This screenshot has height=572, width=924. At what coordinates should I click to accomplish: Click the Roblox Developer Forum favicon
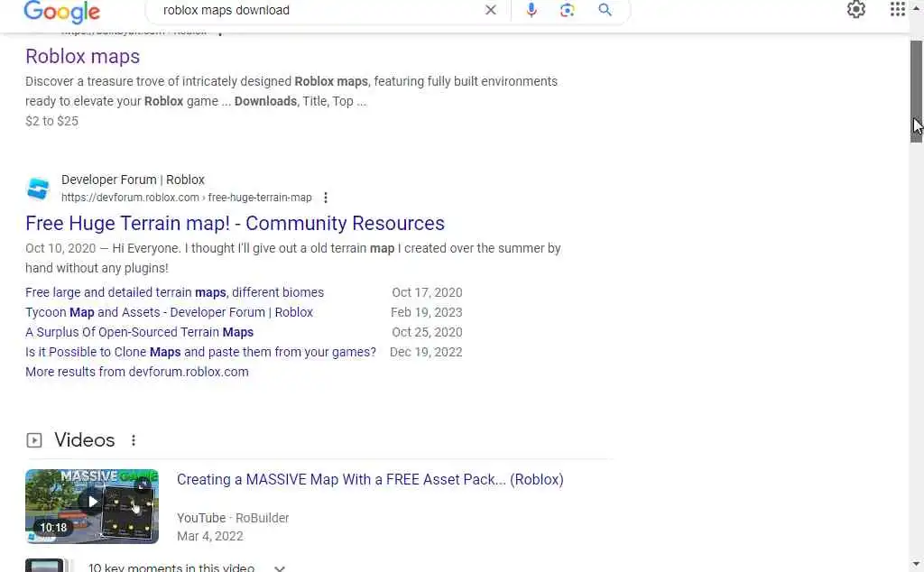[38, 189]
